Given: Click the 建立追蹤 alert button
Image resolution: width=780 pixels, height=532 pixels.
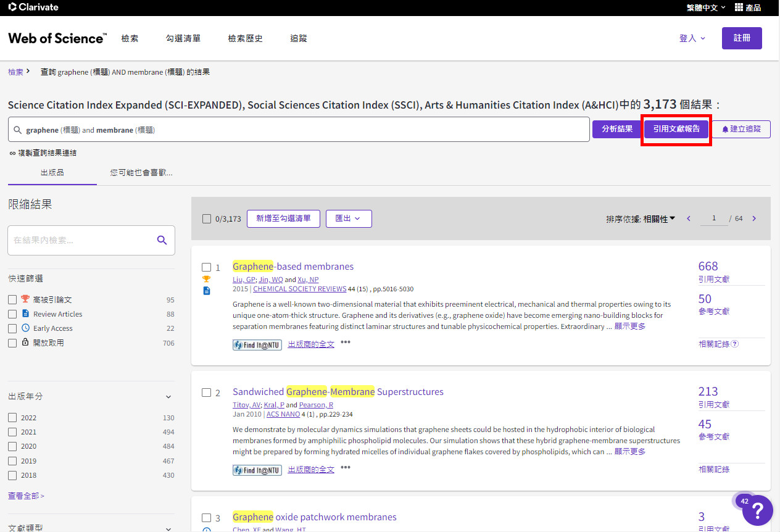Looking at the screenshot, I should coord(741,129).
